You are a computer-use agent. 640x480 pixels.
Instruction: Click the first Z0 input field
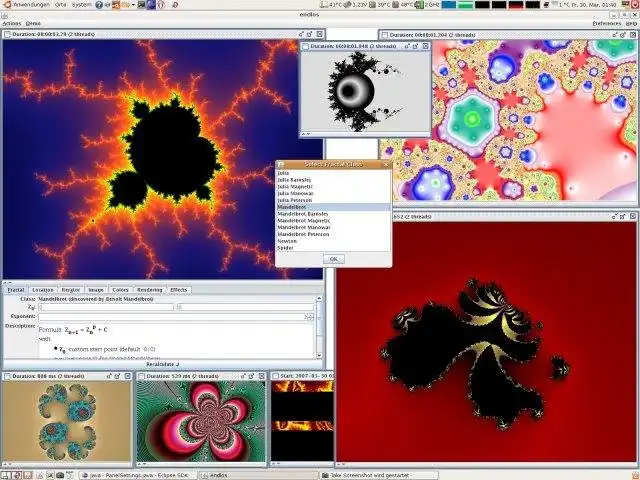[x=104, y=307]
